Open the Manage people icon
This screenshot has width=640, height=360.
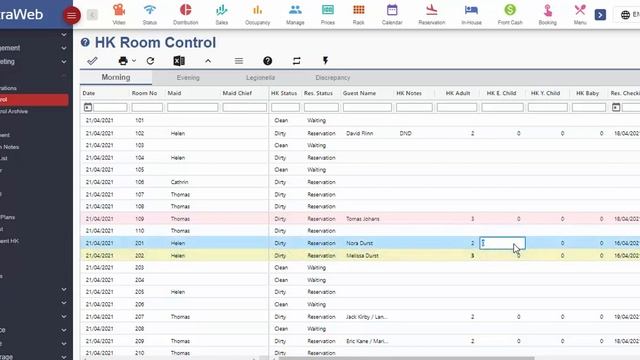[295, 14]
